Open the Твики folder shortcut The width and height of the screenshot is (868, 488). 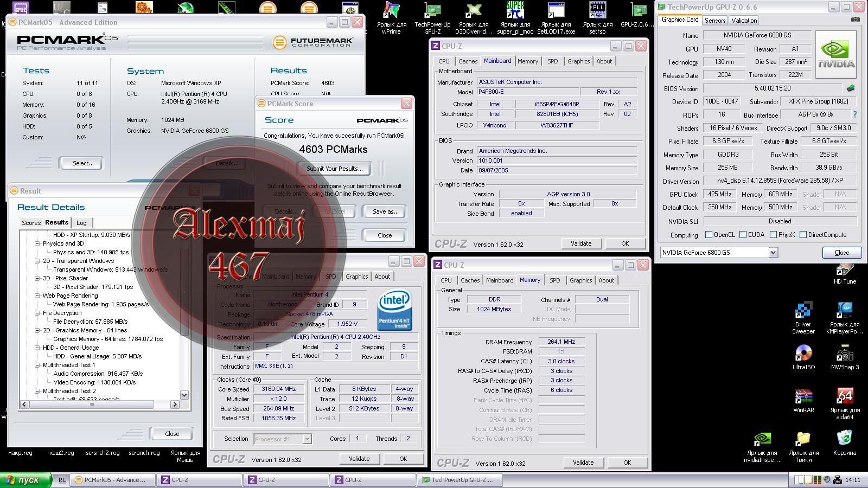tap(803, 447)
